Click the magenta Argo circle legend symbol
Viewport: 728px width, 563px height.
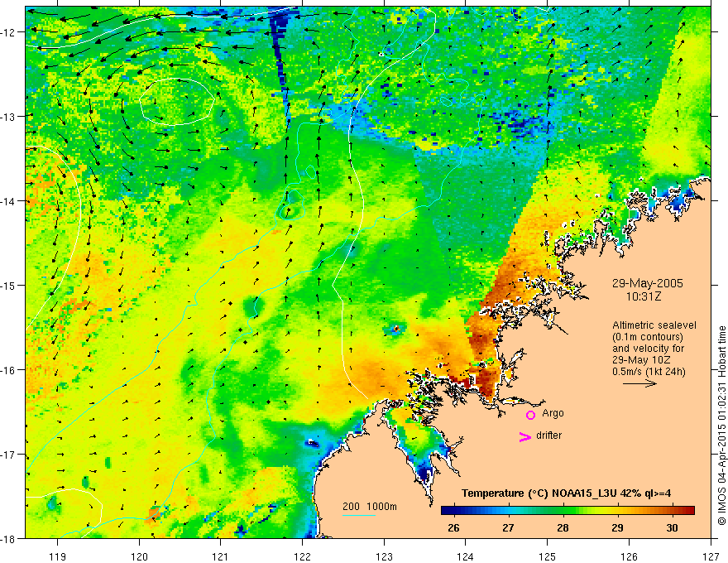point(530,415)
